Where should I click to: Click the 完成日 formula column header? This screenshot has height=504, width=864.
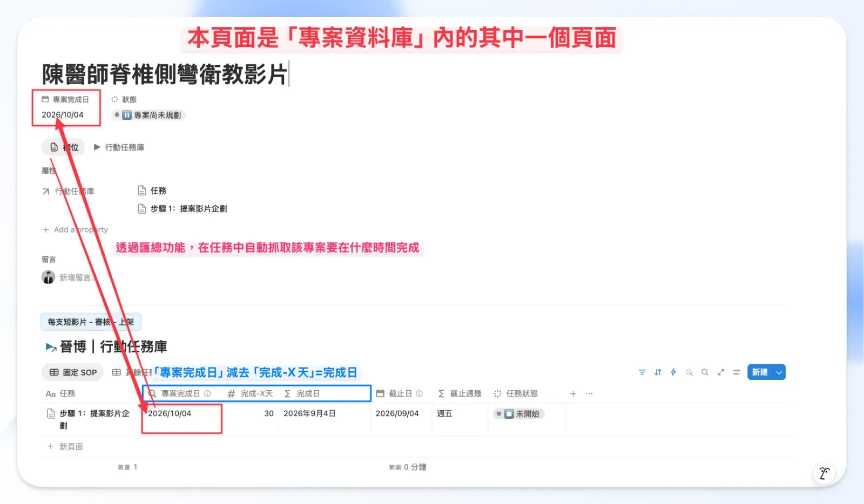[302, 394]
